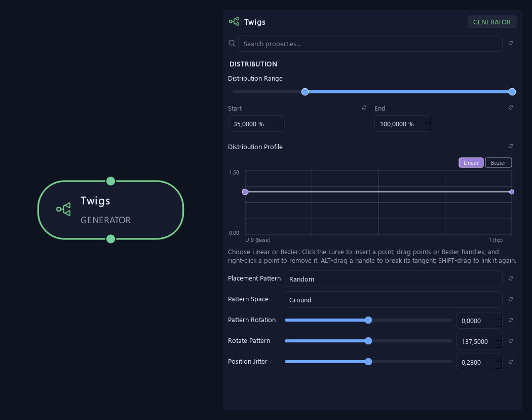Reset Pattern Rotation value
Screen dimensions: 532x420
511,320
